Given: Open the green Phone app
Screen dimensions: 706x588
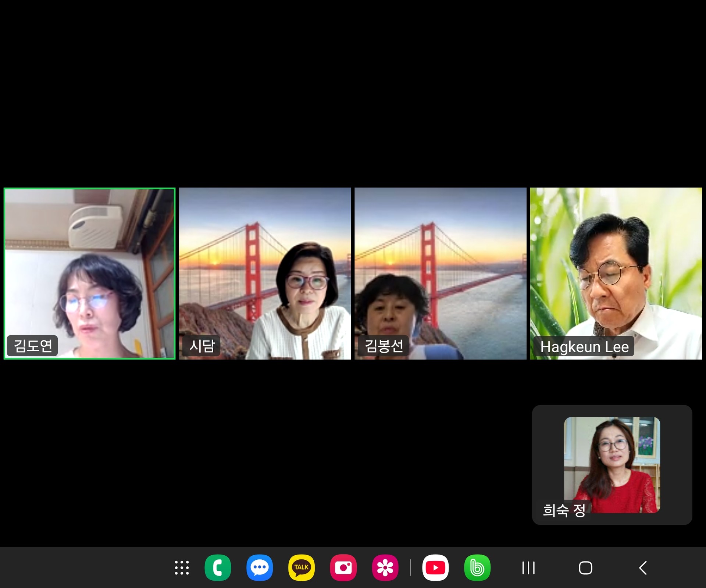Looking at the screenshot, I should tap(218, 568).
